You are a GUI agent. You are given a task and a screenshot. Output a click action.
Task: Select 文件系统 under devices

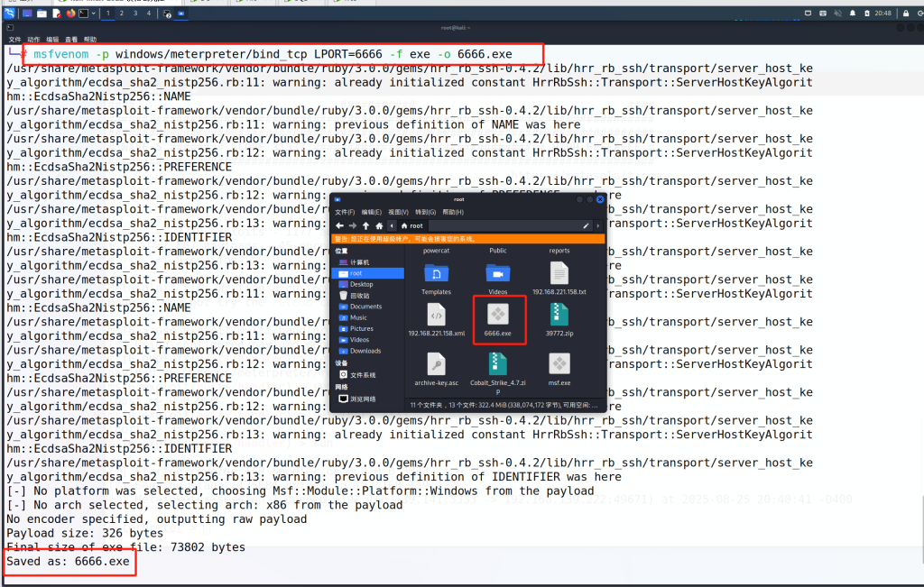(369, 375)
